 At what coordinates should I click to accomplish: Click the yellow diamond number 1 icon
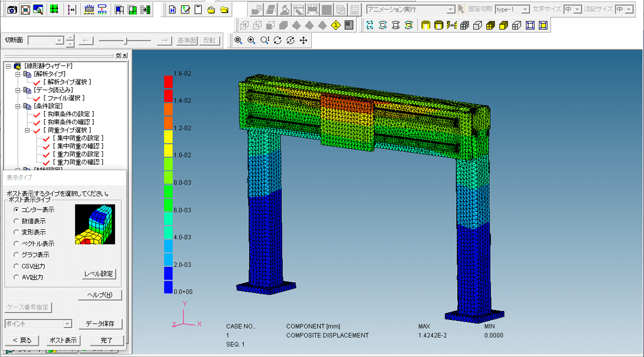coord(336,25)
